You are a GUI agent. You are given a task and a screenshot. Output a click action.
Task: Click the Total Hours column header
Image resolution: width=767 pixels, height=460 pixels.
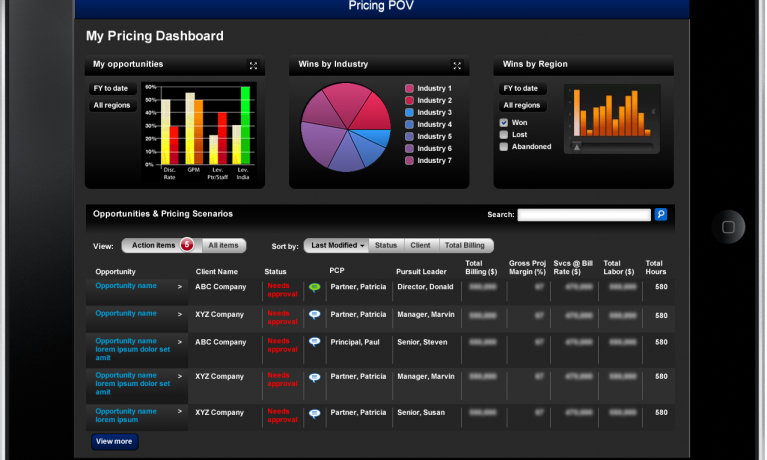(x=655, y=267)
